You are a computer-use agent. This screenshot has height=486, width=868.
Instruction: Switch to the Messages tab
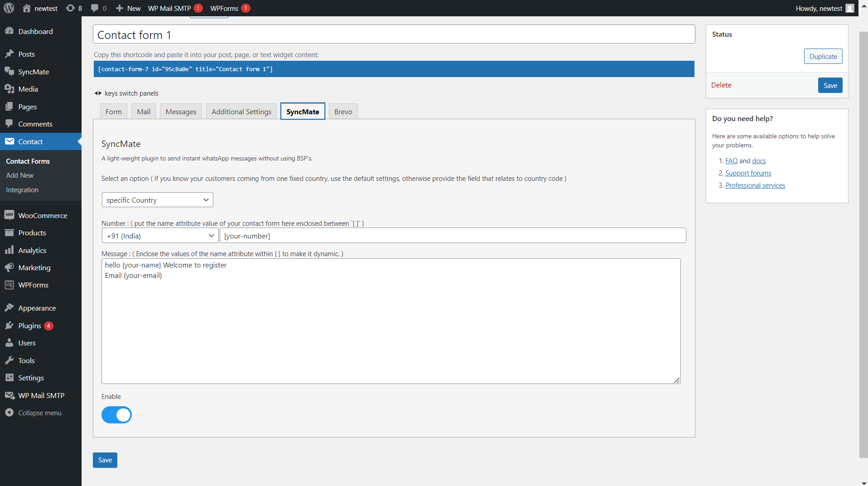pos(181,112)
